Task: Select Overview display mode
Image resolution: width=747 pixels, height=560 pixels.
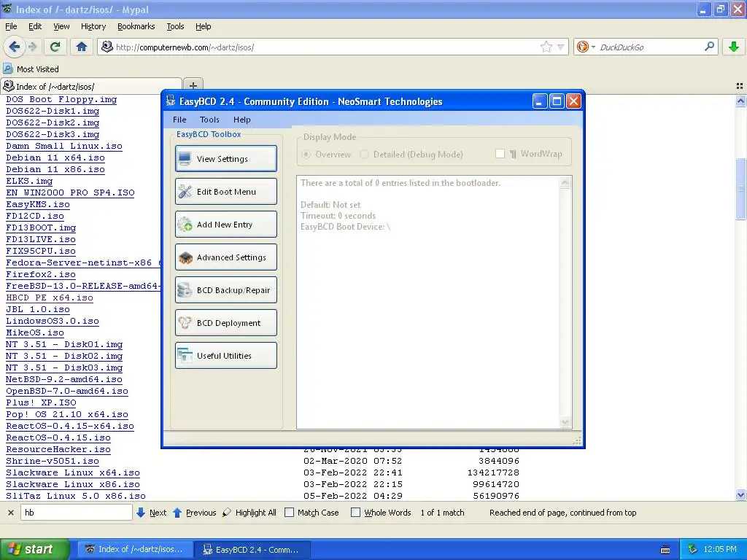Action: click(x=306, y=155)
